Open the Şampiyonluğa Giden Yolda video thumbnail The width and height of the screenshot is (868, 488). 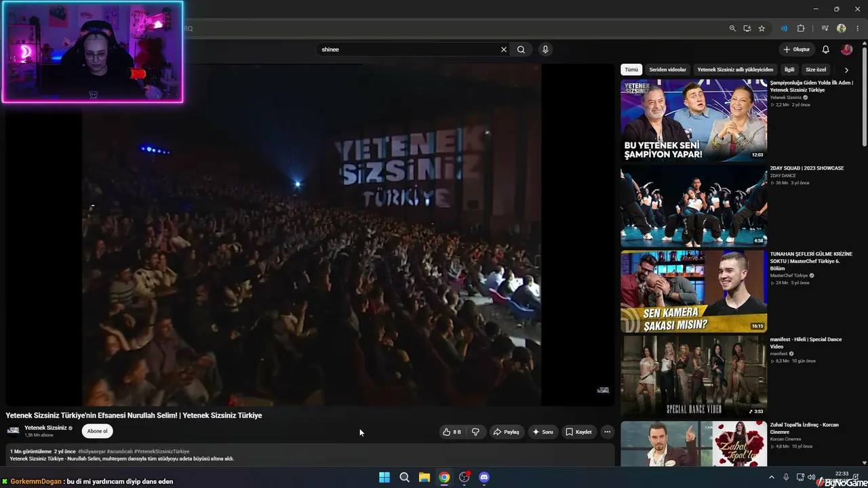[x=694, y=120]
